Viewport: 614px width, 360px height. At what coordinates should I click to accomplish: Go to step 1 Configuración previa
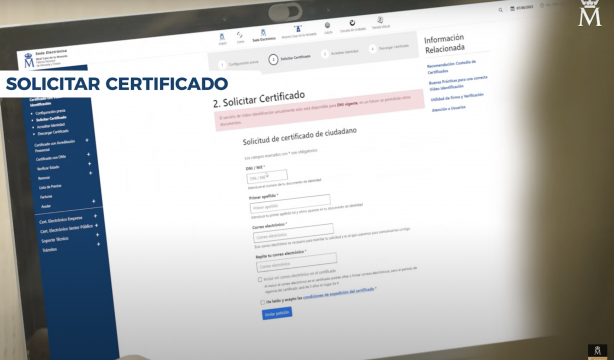tap(239, 63)
